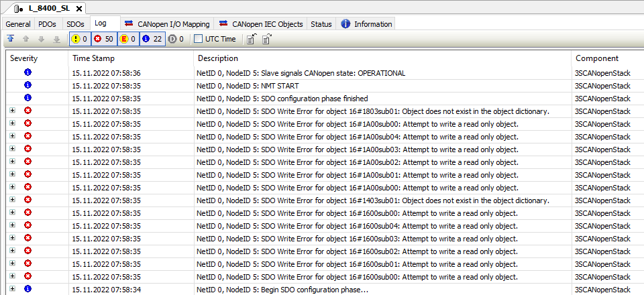Image resolution: width=644 pixels, height=295 pixels.
Task: Toggle the debug messages filter icon
Action: pyautogui.click(x=176, y=39)
